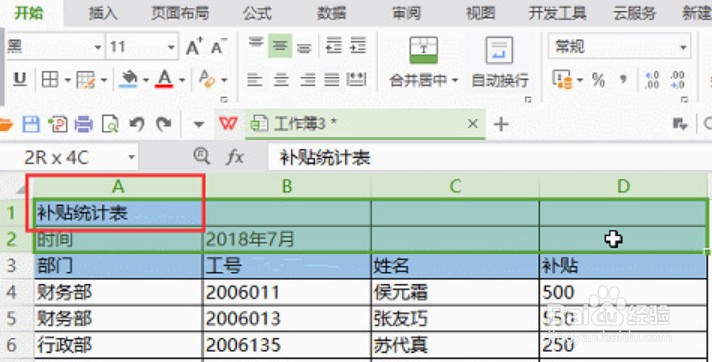Apply percent style
Image resolution: width=712 pixels, height=362 pixels.
[598, 80]
